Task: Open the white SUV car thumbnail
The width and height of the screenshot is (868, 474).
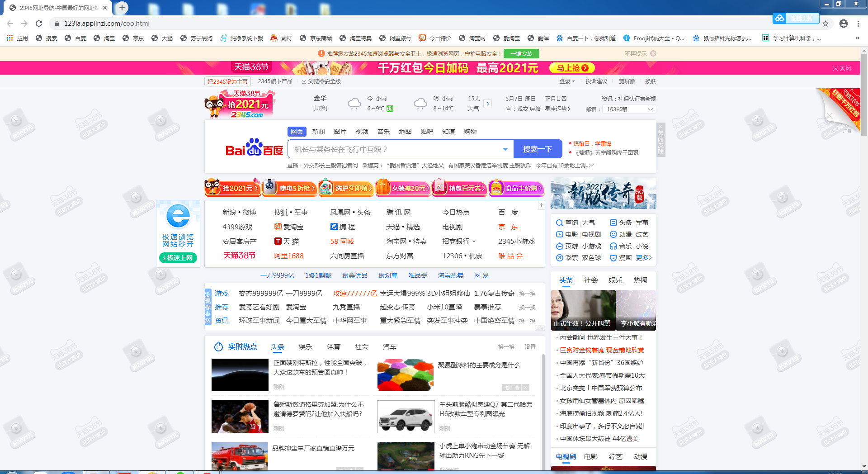Action: coord(406,417)
